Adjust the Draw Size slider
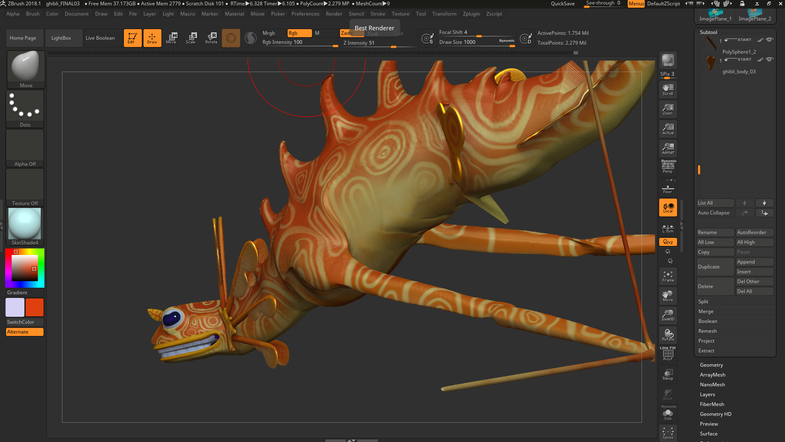The image size is (785, 442). (x=477, y=43)
